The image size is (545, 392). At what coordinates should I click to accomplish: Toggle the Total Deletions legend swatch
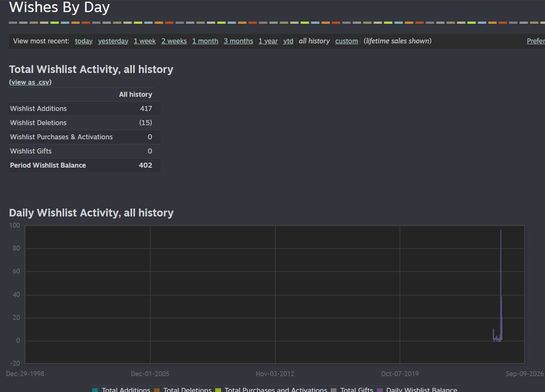pos(157,390)
